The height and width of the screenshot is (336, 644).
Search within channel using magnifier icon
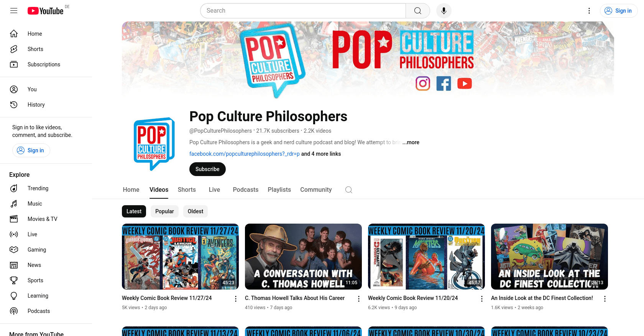click(348, 190)
